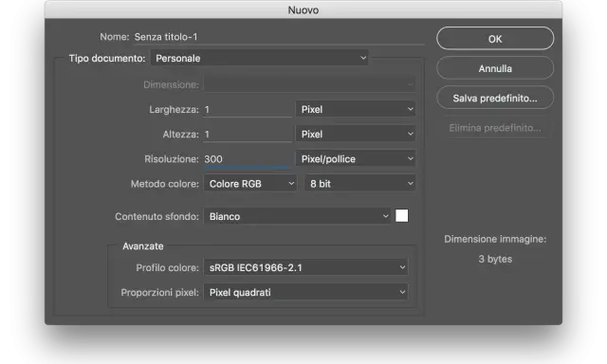Click the Avanzate section label

pyautogui.click(x=143, y=246)
